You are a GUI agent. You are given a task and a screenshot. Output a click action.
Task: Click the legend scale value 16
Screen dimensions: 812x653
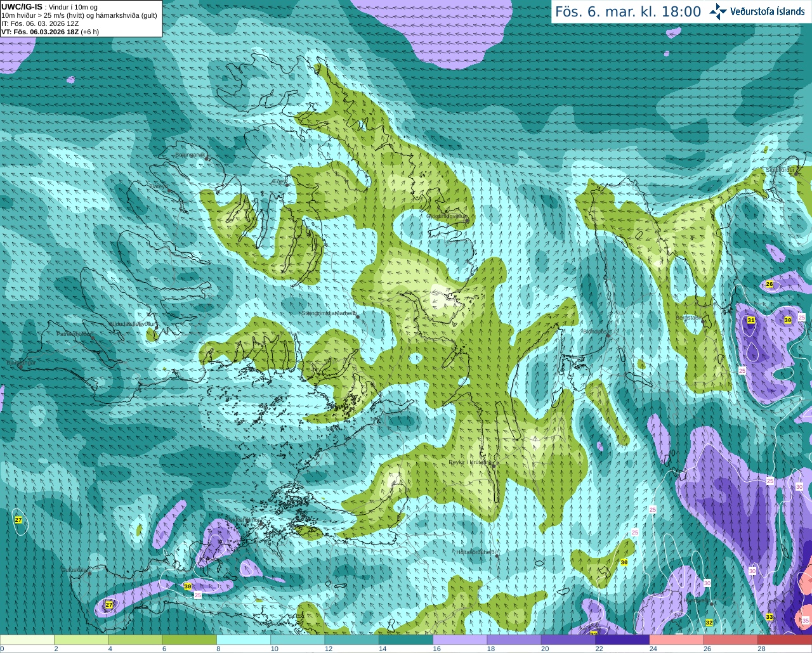(x=437, y=649)
